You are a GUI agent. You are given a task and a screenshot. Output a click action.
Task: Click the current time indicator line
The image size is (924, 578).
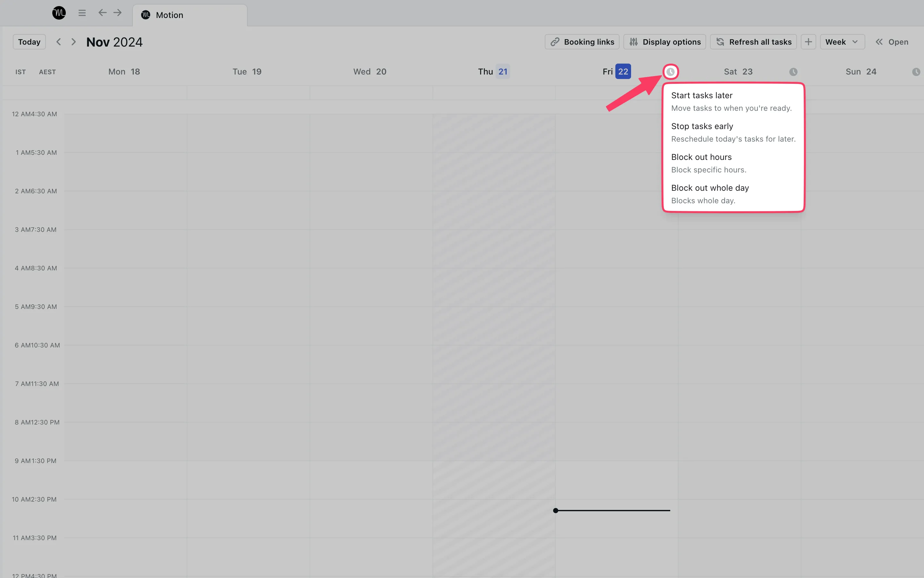pyautogui.click(x=612, y=510)
